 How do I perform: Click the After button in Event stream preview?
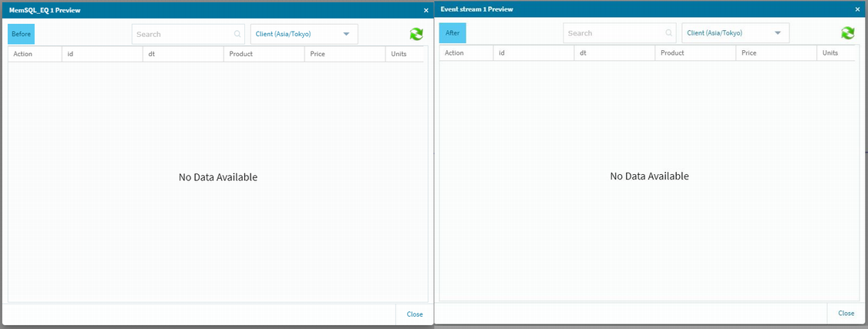pyautogui.click(x=453, y=33)
